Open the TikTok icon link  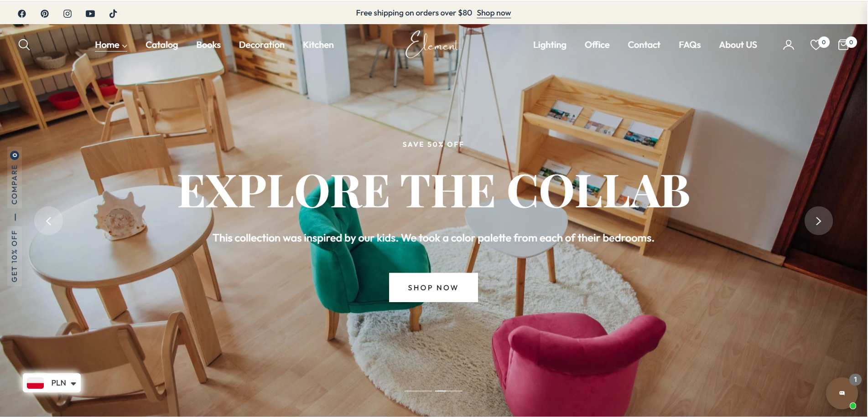pos(113,14)
